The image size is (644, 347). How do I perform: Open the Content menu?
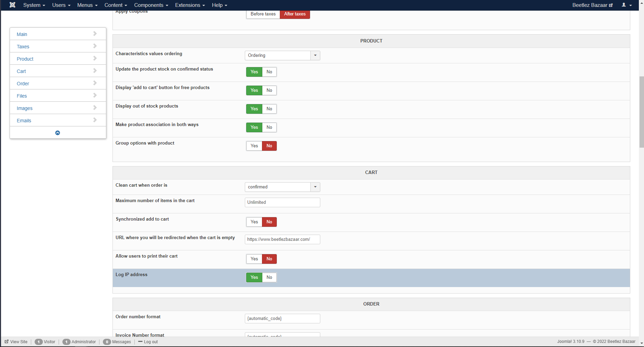116,5
